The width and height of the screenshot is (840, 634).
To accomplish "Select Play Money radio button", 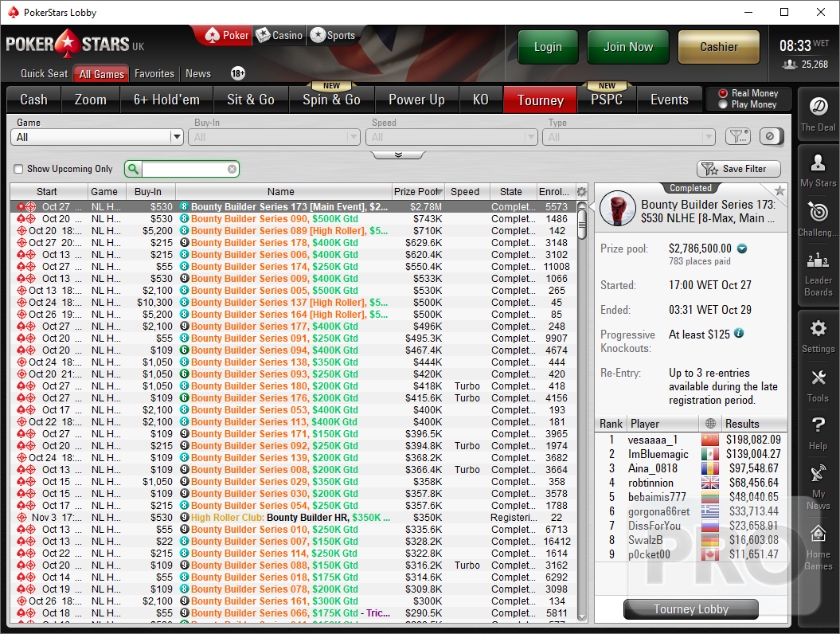I will coord(723,104).
